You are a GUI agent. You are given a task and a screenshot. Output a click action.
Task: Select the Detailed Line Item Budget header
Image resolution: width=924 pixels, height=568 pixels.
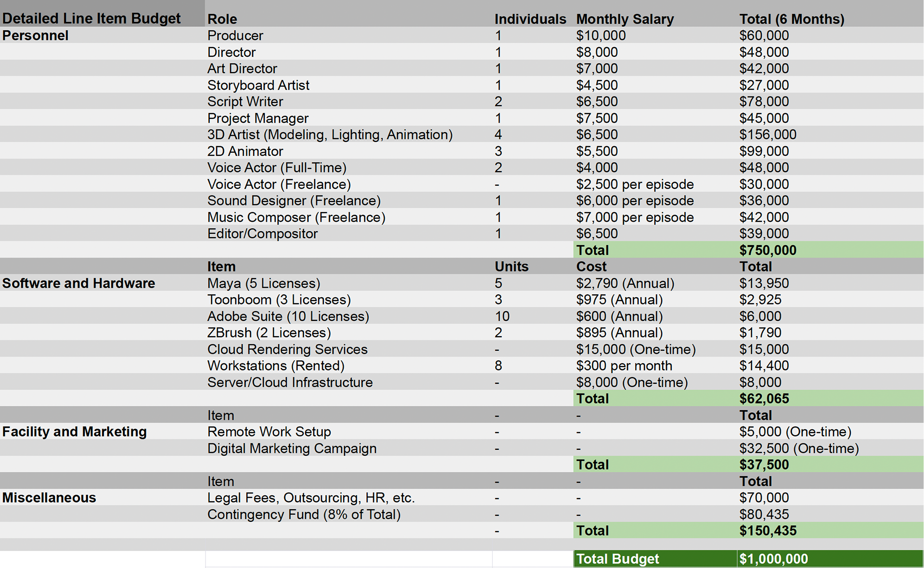pos(91,18)
